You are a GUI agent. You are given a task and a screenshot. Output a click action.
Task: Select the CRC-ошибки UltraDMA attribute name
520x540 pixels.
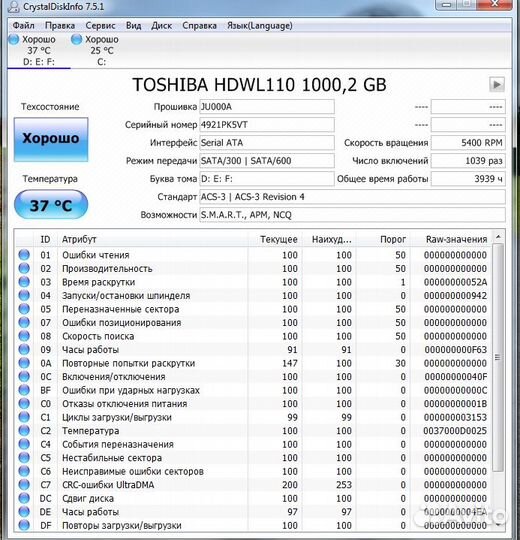[108, 485]
